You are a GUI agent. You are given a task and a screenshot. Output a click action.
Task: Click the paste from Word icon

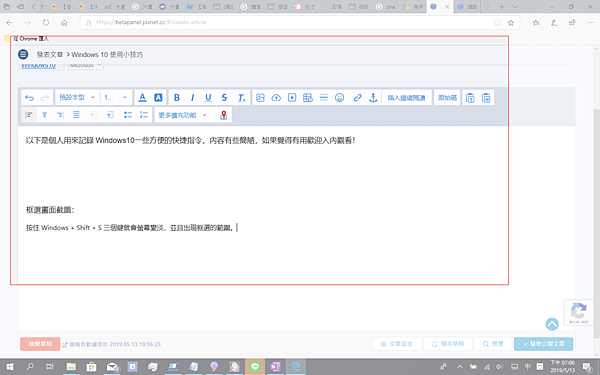click(x=486, y=98)
